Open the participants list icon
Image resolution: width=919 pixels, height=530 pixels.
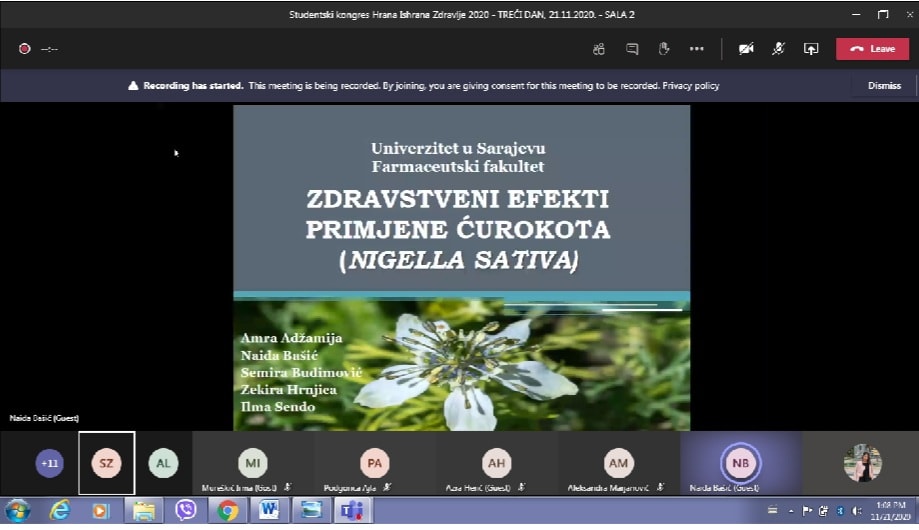pyautogui.click(x=599, y=48)
